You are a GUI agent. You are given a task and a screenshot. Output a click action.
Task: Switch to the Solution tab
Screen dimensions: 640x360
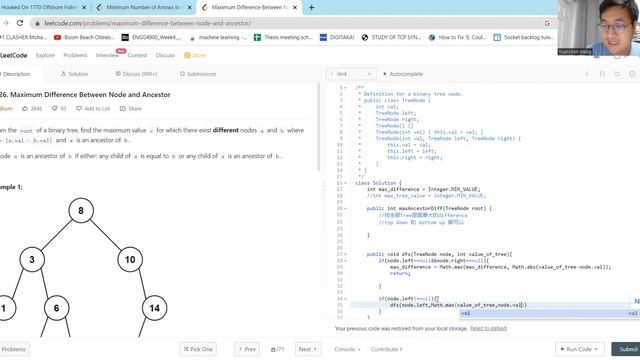75,74
